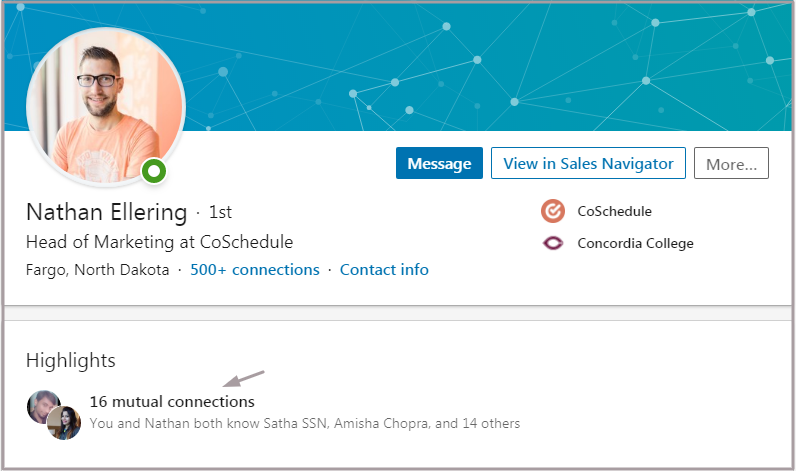Open View in Sales Navigator
The image size is (796, 471).
[x=588, y=163]
